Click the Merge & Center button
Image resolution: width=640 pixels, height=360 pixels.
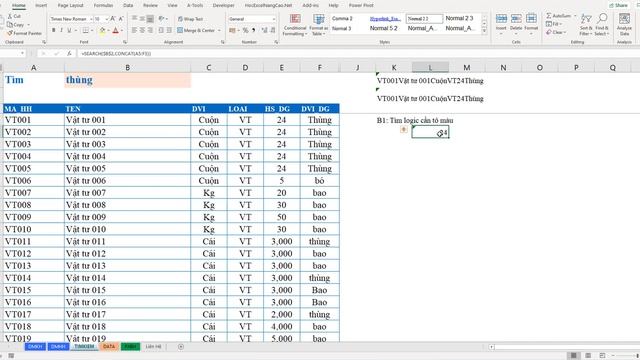196,31
